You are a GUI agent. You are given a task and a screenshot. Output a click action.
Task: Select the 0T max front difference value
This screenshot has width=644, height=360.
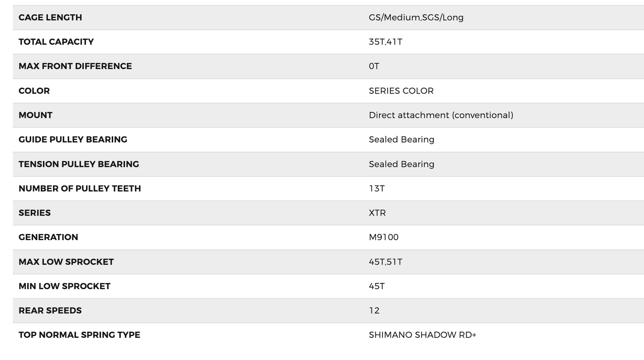tap(374, 66)
